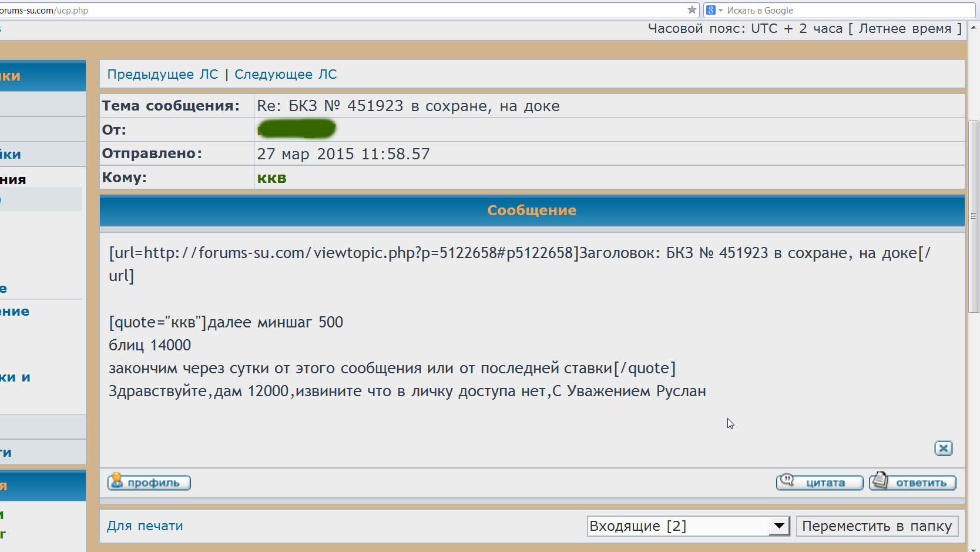
Task: Go to Следующее ЛС message
Action: pos(286,75)
